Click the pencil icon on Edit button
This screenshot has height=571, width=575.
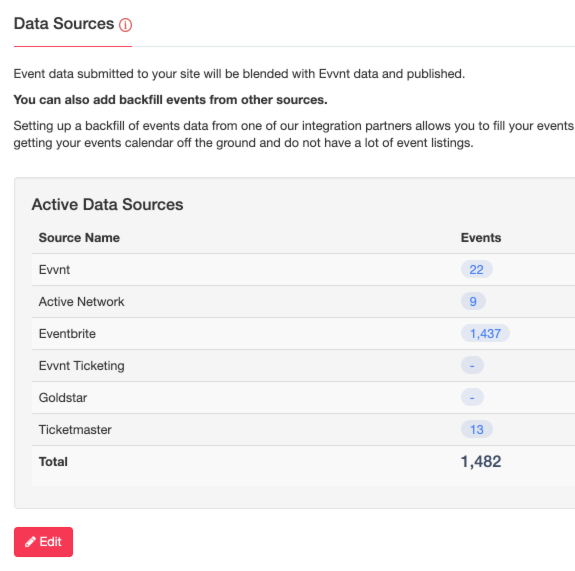[30, 542]
